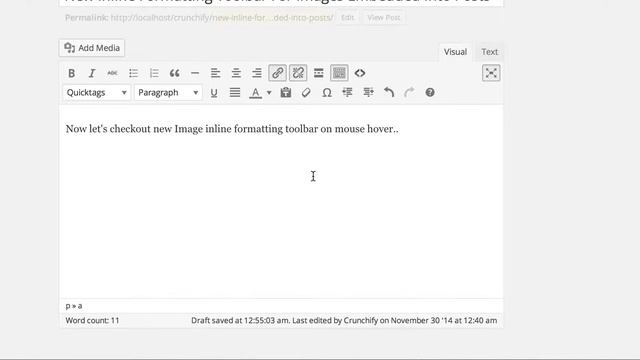Increase the paragraph indent
The width and height of the screenshot is (640, 360).
368,93
